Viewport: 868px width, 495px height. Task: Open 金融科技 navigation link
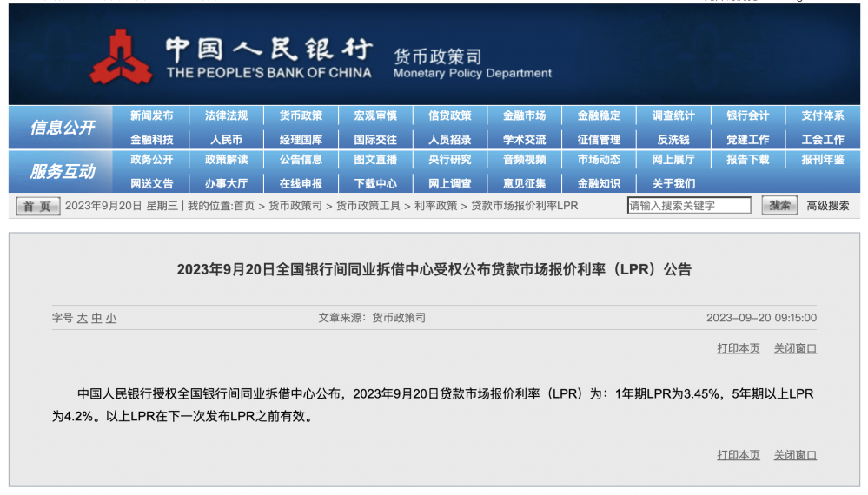click(152, 140)
